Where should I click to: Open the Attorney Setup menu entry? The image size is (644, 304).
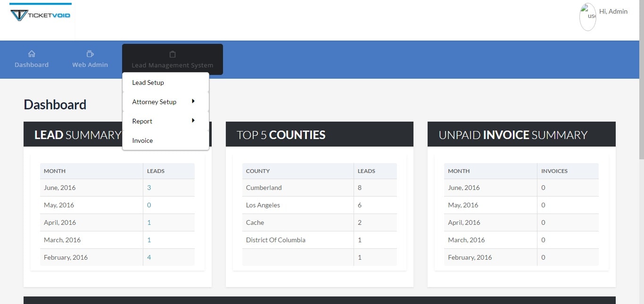tap(154, 102)
